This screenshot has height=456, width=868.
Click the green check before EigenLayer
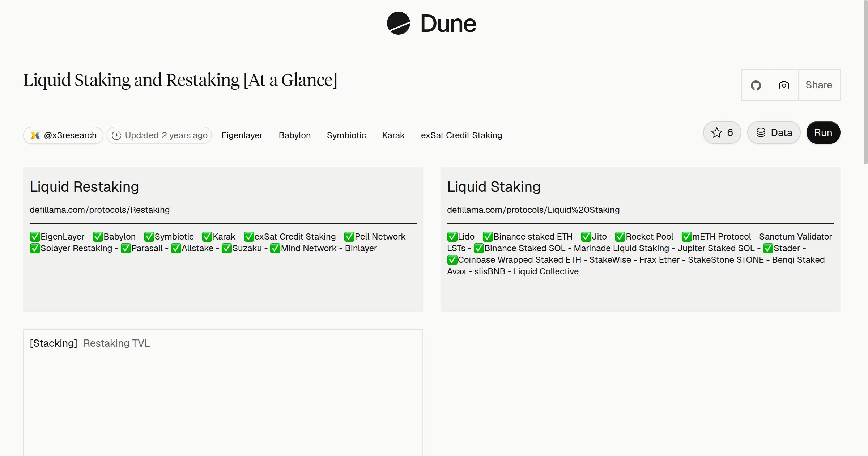(35, 237)
